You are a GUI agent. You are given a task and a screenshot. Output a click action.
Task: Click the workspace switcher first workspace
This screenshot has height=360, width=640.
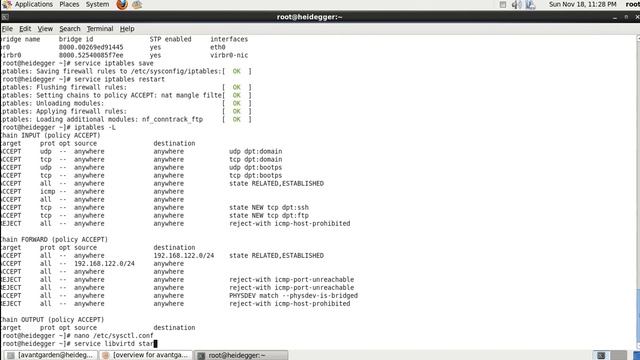(x=601, y=355)
